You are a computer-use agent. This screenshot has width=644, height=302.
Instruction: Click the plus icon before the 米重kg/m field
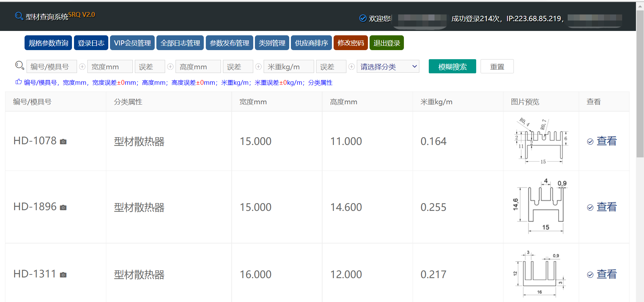coord(259,67)
